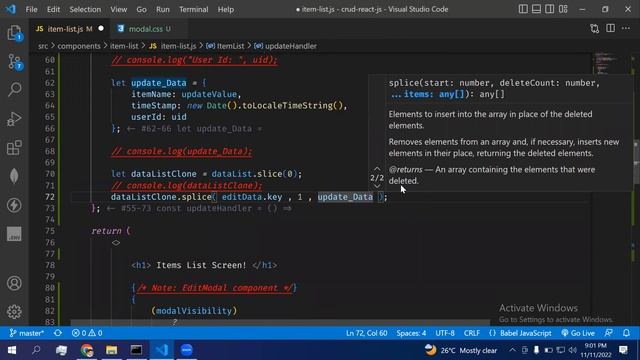
Task: Select the item-list.js file breadcrumb
Action: [x=178, y=46]
